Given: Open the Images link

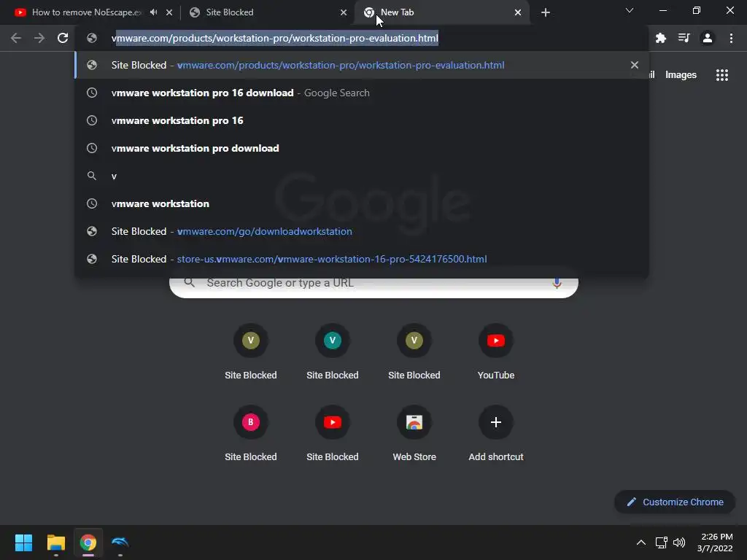Looking at the screenshot, I should (681, 75).
